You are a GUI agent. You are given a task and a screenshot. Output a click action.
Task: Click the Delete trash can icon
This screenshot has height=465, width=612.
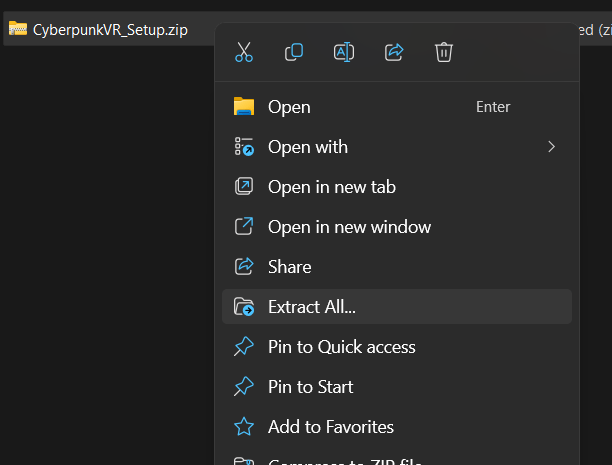tap(444, 52)
